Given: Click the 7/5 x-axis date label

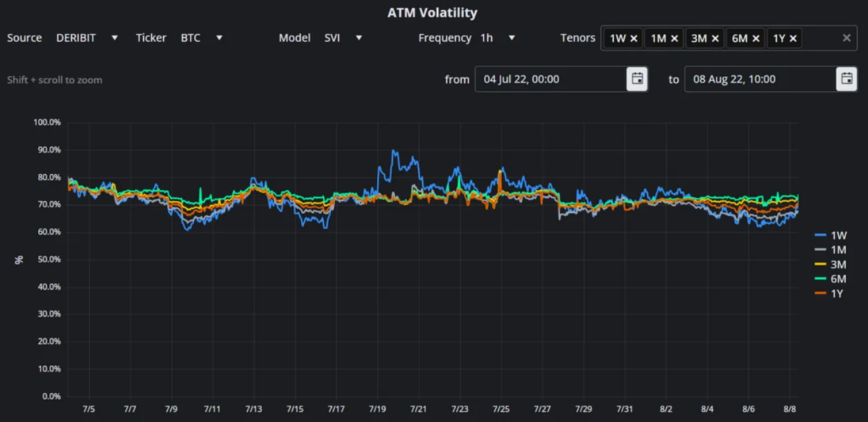Looking at the screenshot, I should point(89,410).
